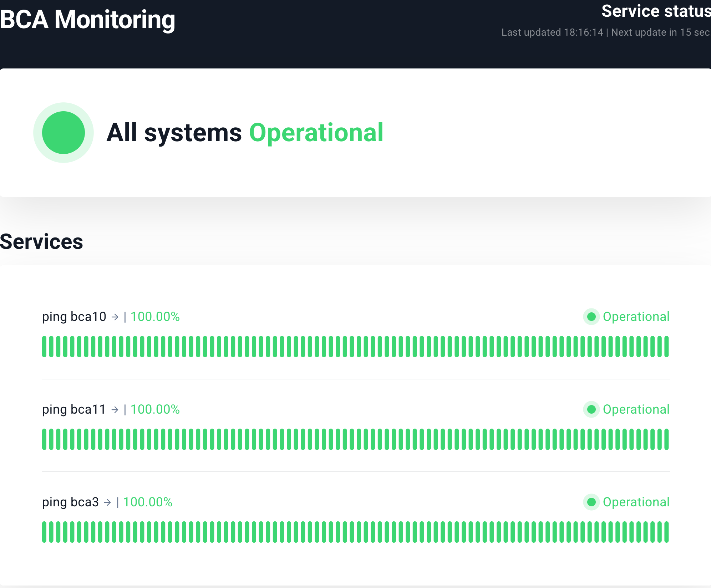
Task: Expand details for the ping bca11 service
Action: (x=73, y=409)
